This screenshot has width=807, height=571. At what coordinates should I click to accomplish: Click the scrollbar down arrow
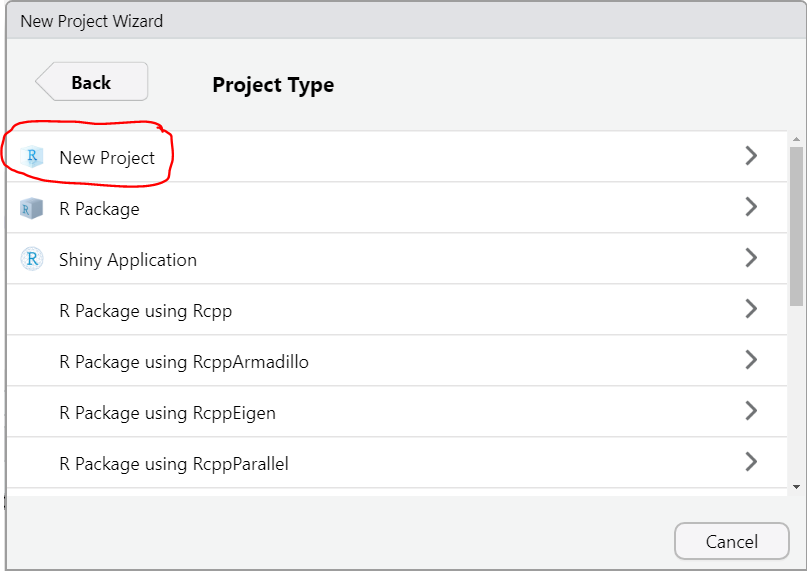(x=796, y=487)
